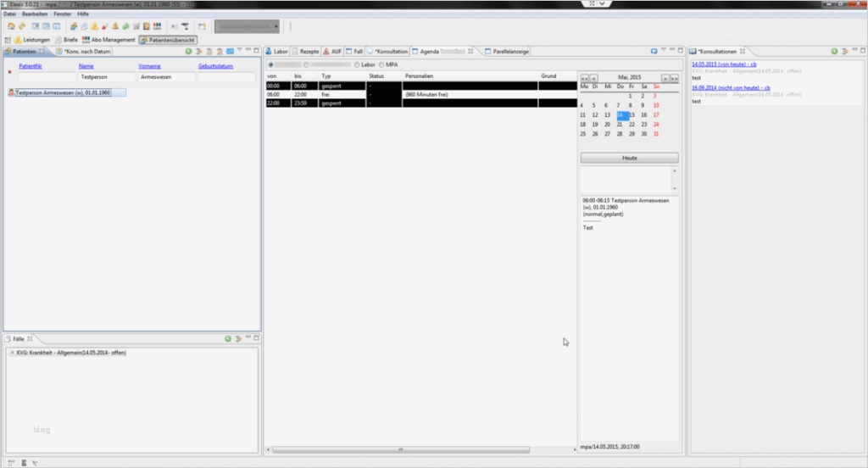
Task: Click horizontal scrollbar under Agenda table
Action: pyautogui.click(x=401, y=449)
